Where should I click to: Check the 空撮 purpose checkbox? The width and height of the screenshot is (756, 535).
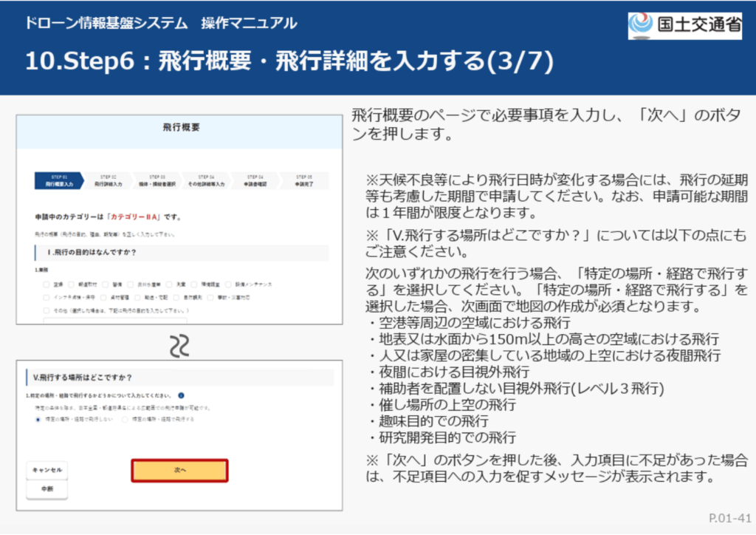pyautogui.click(x=47, y=284)
